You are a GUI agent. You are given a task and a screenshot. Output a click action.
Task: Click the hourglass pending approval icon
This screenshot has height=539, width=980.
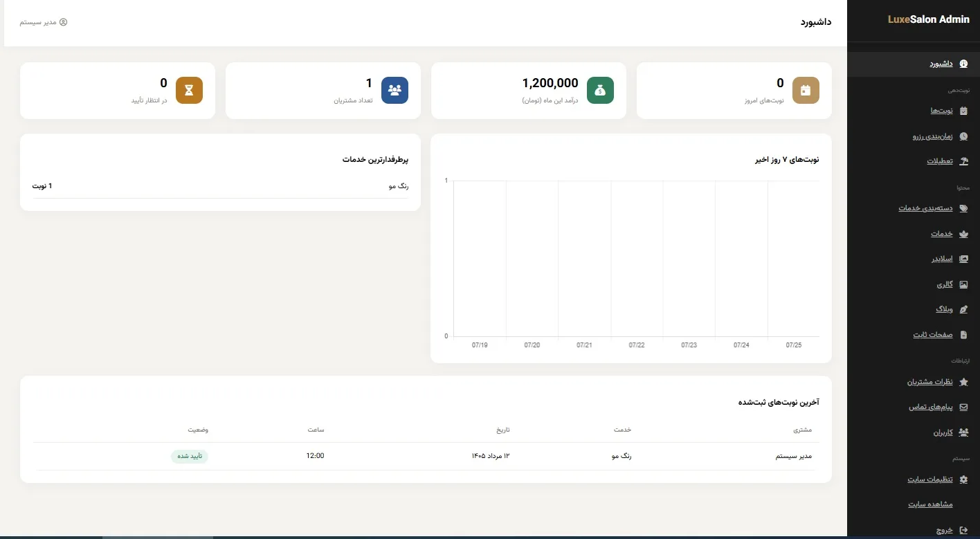click(189, 91)
